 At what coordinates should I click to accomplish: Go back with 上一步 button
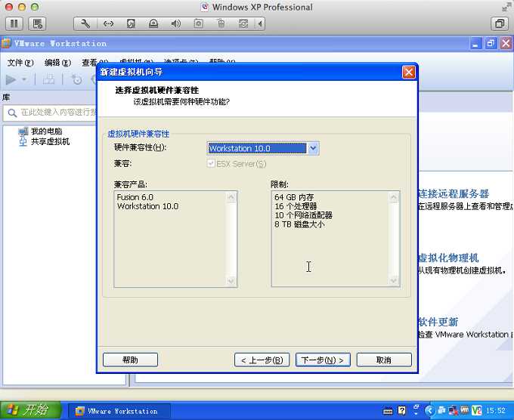(262, 360)
